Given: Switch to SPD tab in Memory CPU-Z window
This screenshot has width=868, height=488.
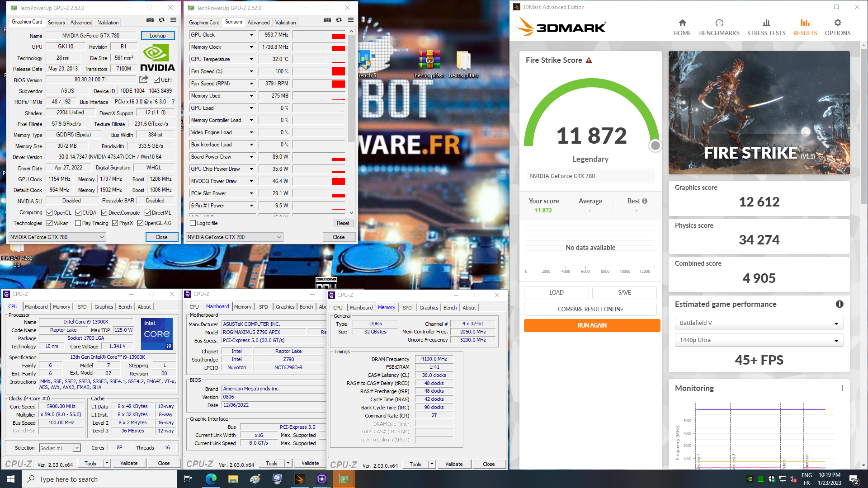Looking at the screenshot, I should click(407, 308).
